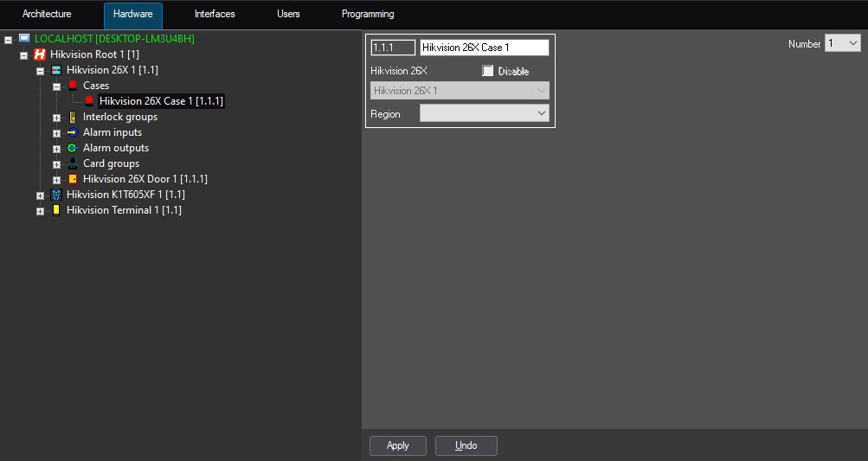Click the Card groups icon

(x=73, y=163)
